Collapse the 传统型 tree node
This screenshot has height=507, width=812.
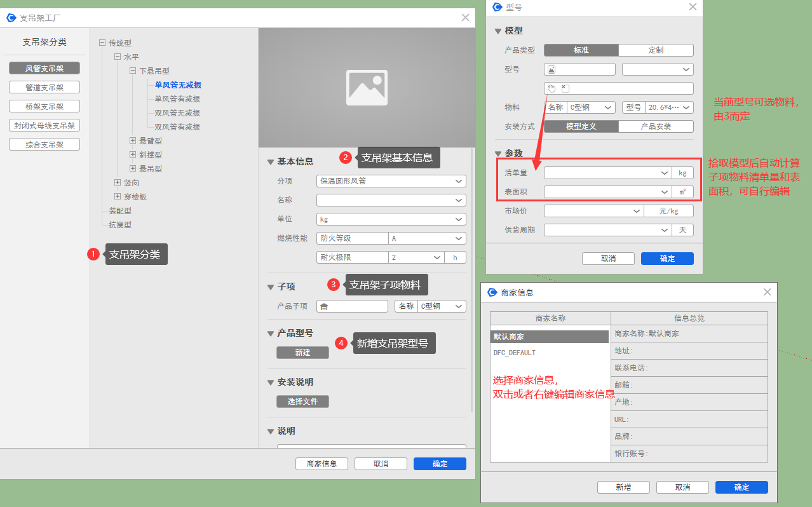point(102,43)
